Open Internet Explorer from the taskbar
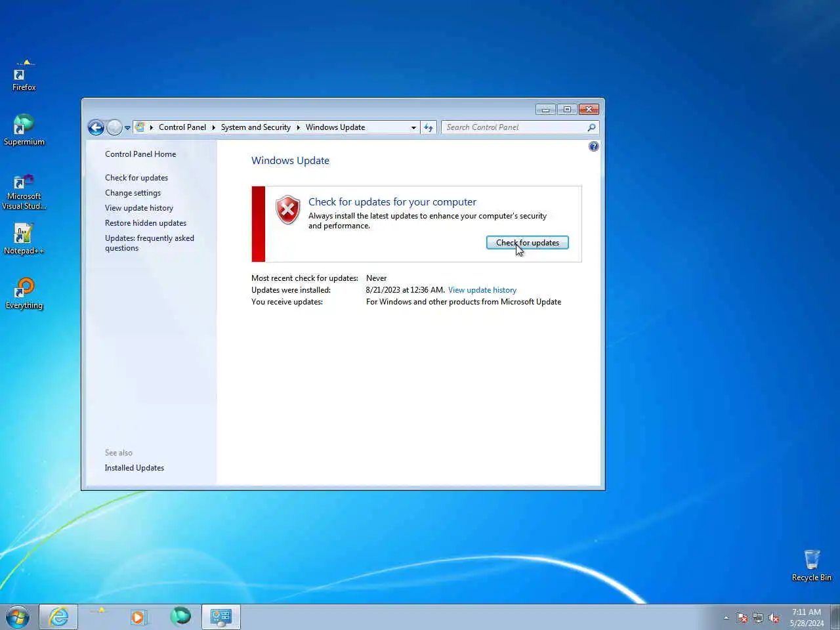 click(x=58, y=617)
